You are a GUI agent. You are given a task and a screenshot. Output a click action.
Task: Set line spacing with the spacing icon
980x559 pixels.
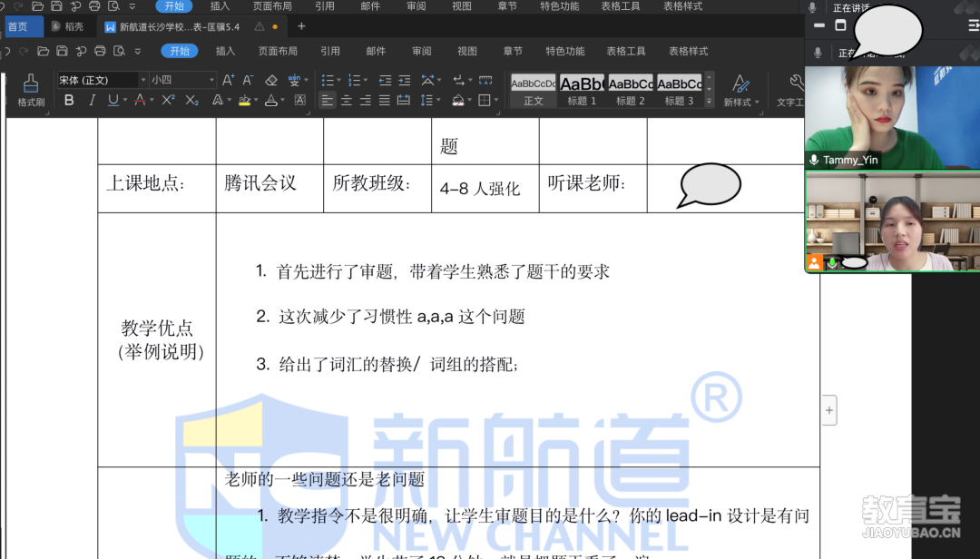[426, 100]
